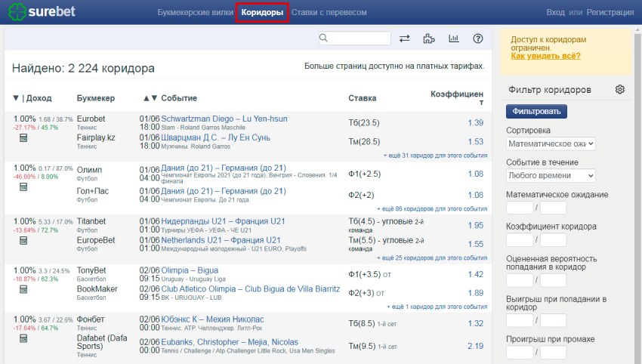
Task: Click Оцененная вероятность minimum field
Action: click(520, 280)
